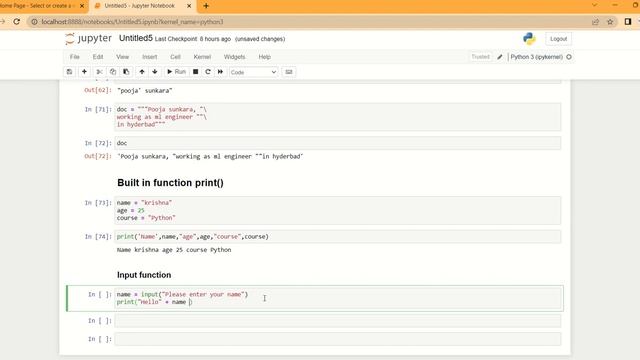Open the Help menu
Image resolution: width=640 pixels, height=360 pixels.
[x=264, y=57]
